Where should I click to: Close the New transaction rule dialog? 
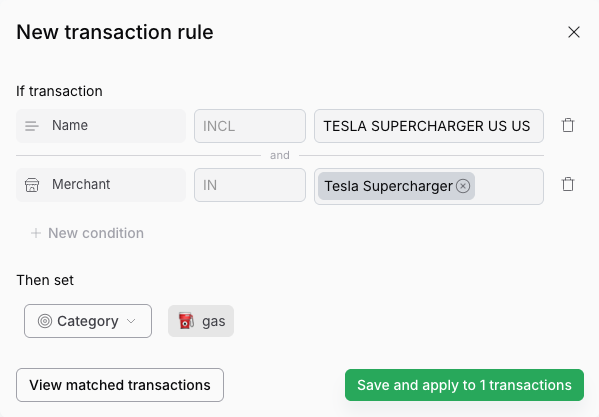(574, 32)
